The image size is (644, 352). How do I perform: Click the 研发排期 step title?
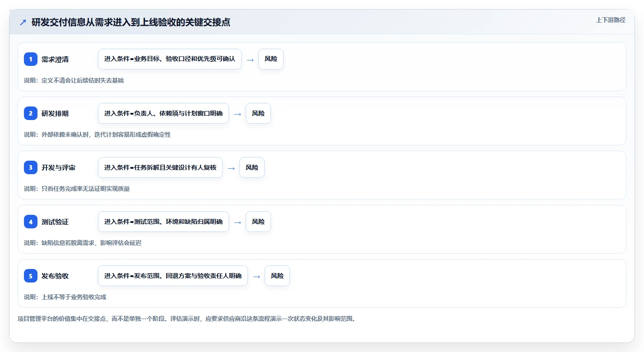pos(55,113)
